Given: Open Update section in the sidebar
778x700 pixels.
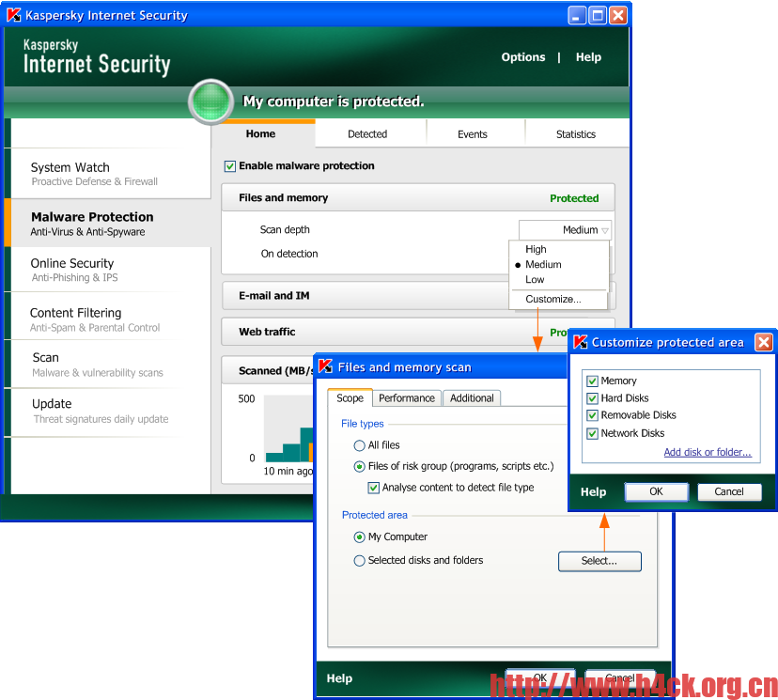Looking at the screenshot, I should 111,411.
